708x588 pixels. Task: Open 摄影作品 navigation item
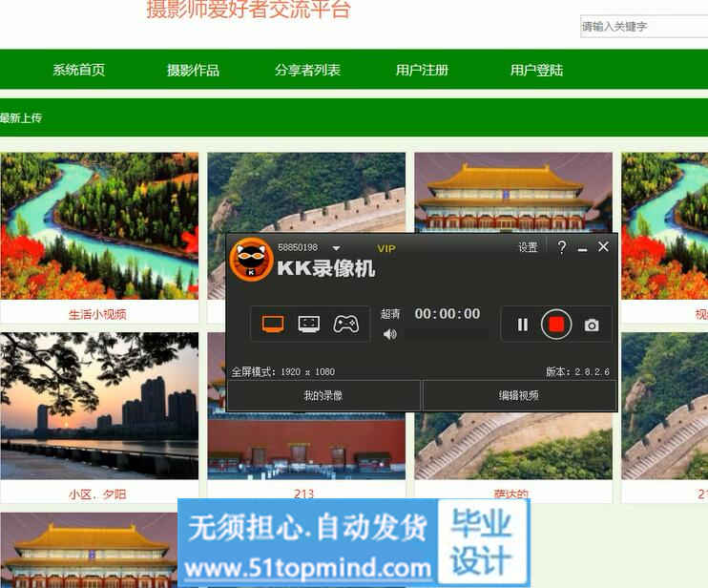[x=194, y=70]
